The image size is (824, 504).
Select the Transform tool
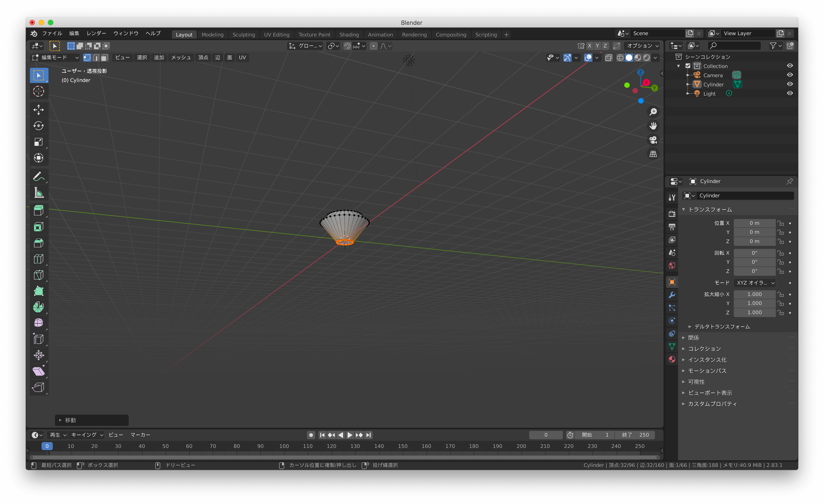point(38,158)
